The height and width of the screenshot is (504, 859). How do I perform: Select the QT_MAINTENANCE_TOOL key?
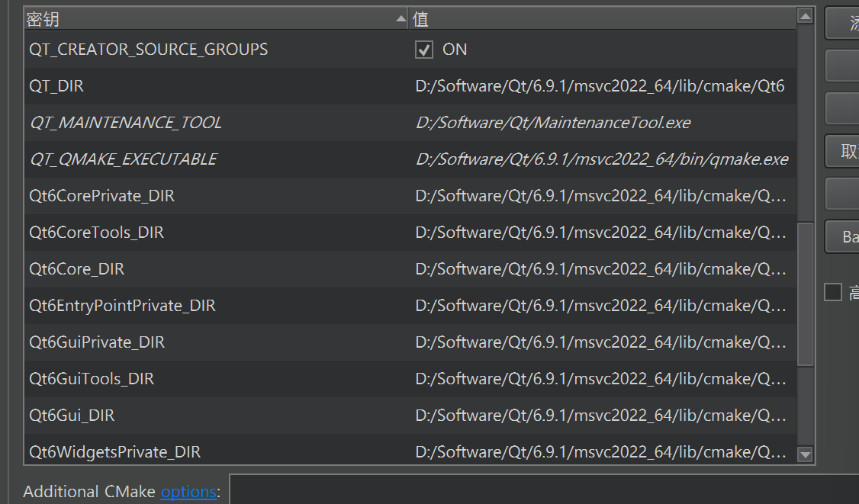(125, 123)
